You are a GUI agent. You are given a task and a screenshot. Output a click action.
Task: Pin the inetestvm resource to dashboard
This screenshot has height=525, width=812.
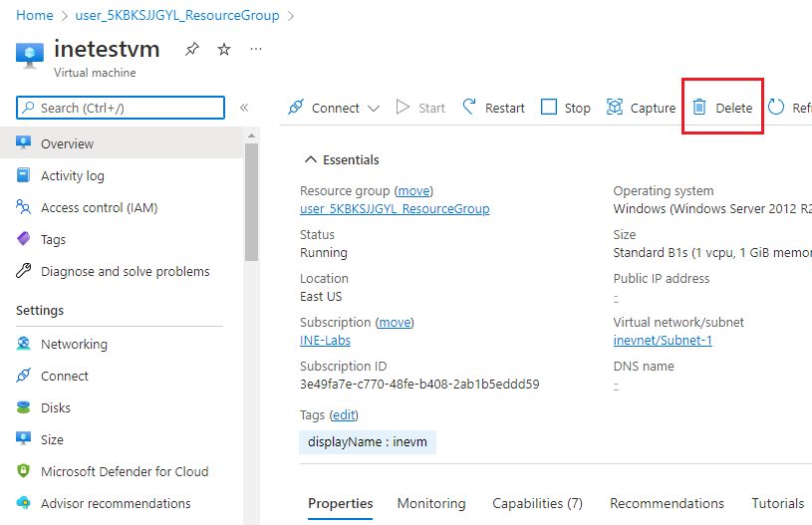coord(191,49)
